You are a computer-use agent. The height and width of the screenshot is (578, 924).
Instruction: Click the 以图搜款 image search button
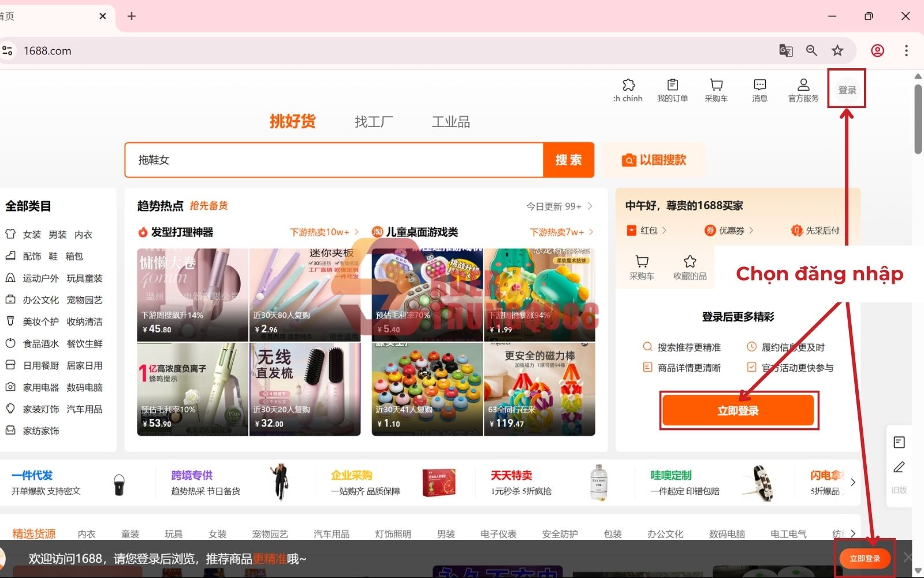[x=654, y=160]
